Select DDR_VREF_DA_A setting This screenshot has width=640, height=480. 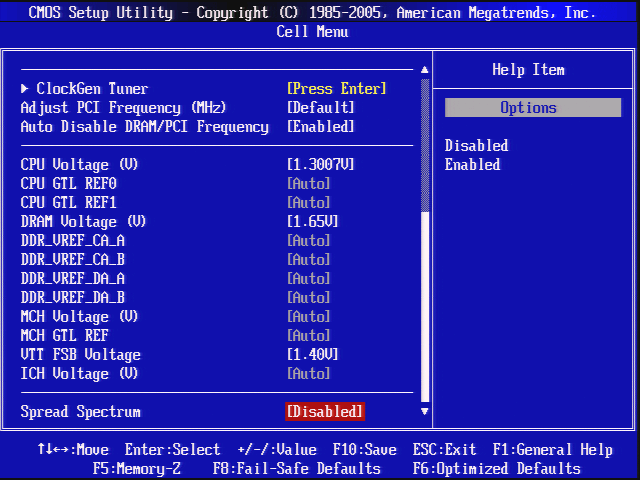tap(73, 279)
